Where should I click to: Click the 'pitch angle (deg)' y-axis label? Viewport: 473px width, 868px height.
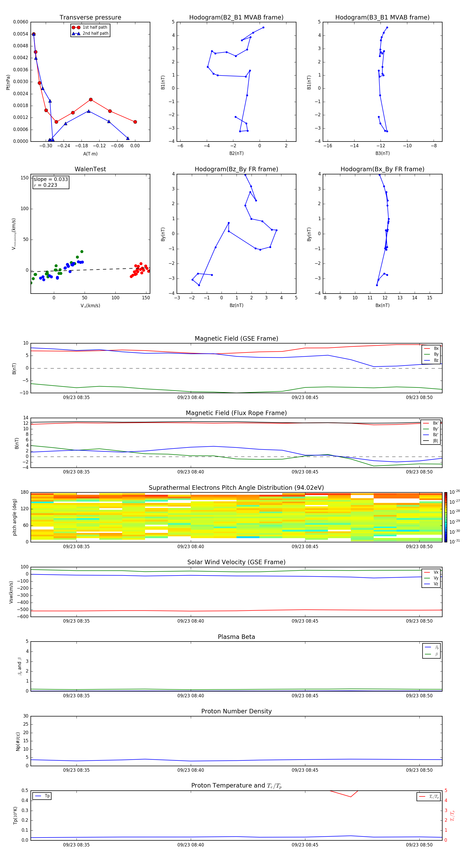tap(14, 517)
